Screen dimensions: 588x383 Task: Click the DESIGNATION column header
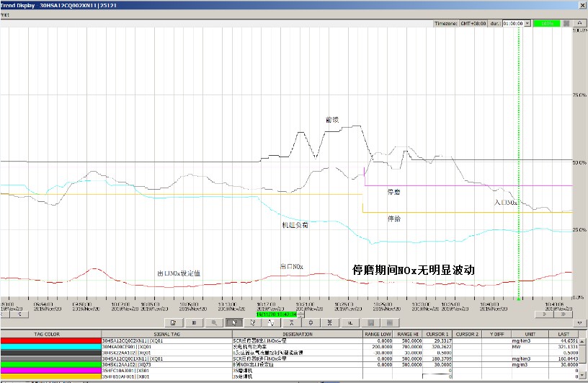(x=297, y=334)
